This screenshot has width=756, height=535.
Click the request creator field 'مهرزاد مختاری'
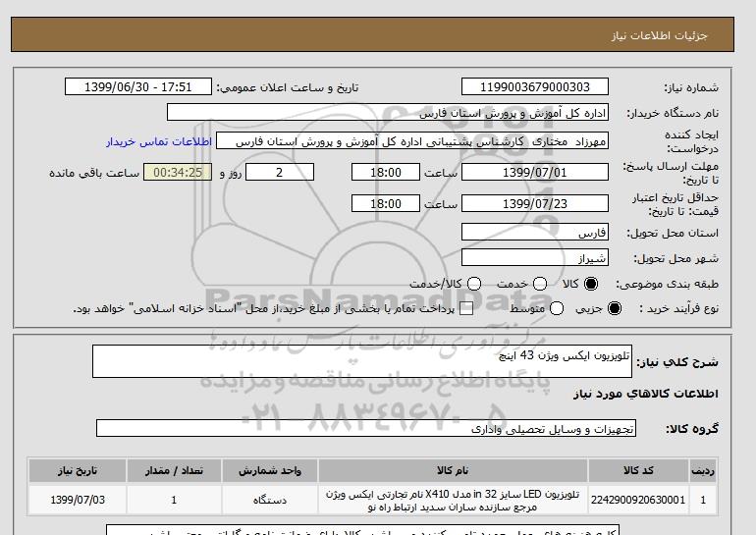[412, 141]
